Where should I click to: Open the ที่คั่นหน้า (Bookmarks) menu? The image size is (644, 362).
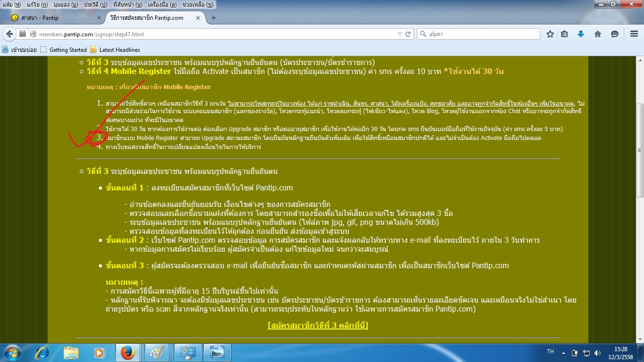128,4
